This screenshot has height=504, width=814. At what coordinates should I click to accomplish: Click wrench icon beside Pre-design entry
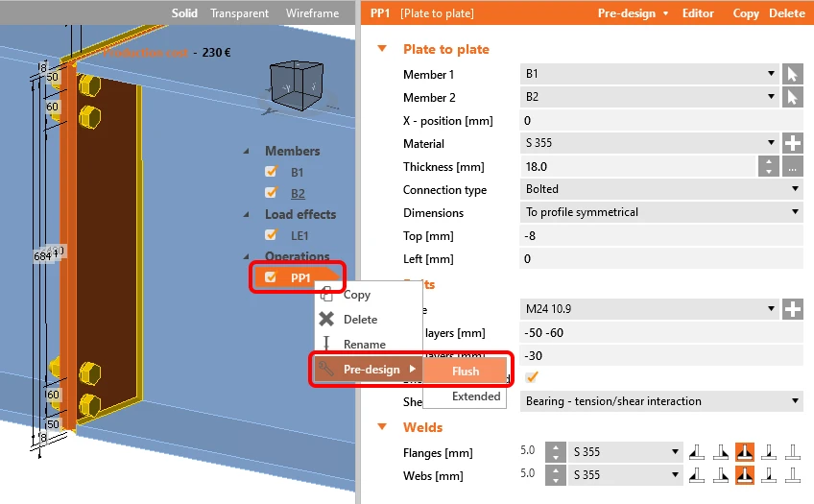[326, 369]
